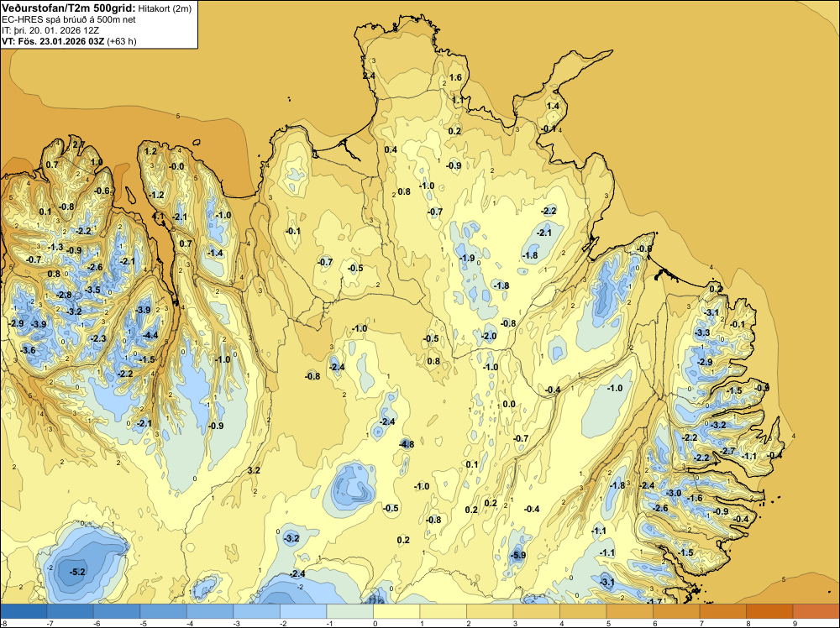Select the -4.8 temperature reading
Viewport: 840px width, 628px height.
click(407, 444)
